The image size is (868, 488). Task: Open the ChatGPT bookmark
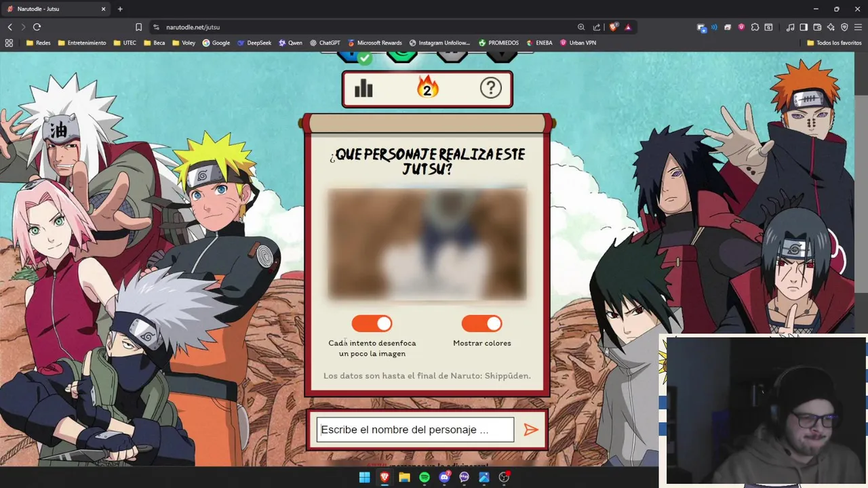pos(325,43)
